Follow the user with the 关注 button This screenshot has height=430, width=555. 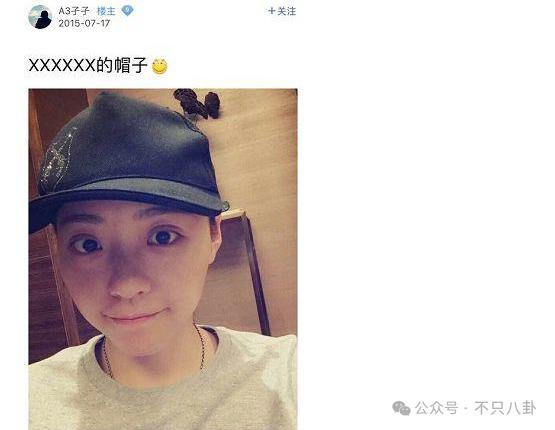(x=282, y=11)
